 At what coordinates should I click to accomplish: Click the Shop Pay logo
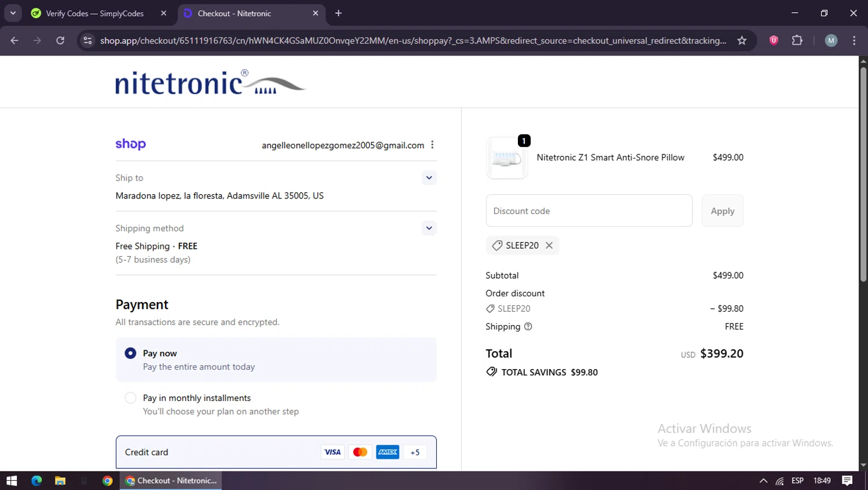tap(131, 144)
